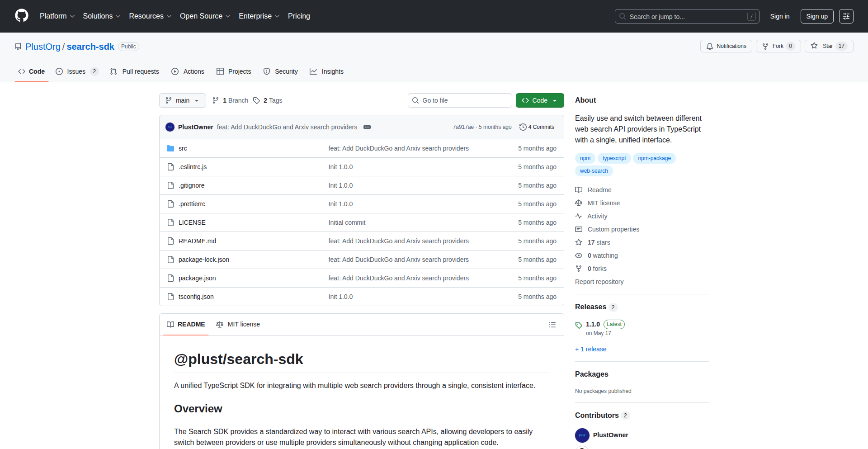
Task: Open the src folder icon
Action: [x=170, y=148]
